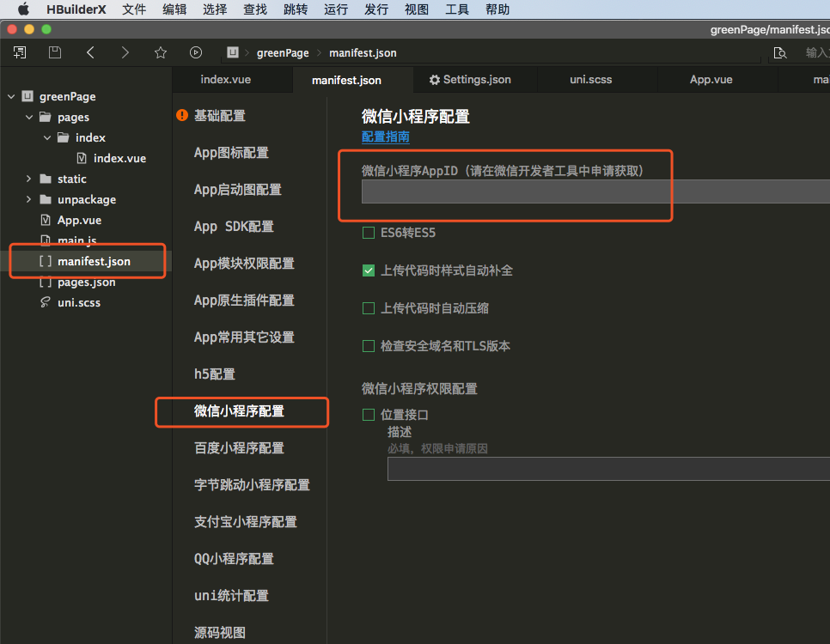Viewport: 830px width, 644px height.
Task: Expand the static folder chevron
Action: coord(29,179)
